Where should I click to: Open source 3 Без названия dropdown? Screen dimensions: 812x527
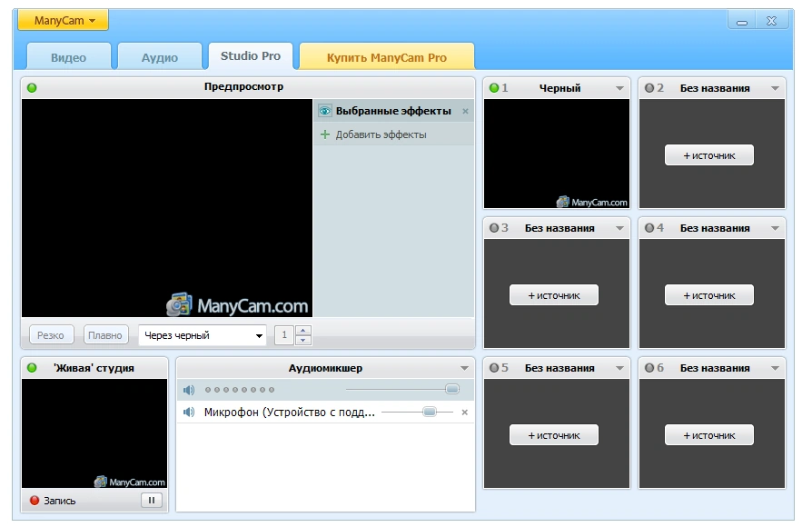coord(619,229)
